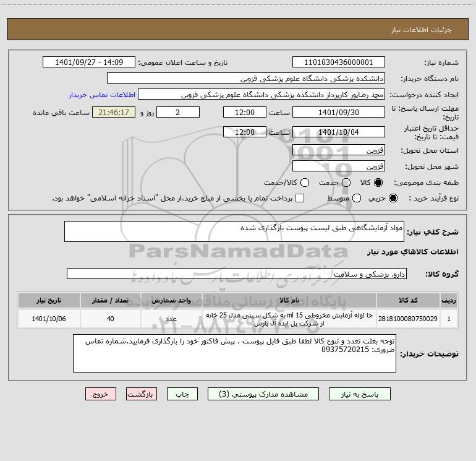Image resolution: width=476 pixels, height=461 pixels.
Task: Click the product name cell in row 1
Action: tap(289, 319)
